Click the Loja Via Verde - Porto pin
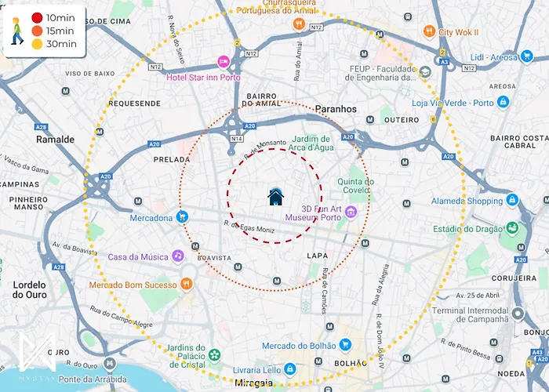The image size is (549, 392). [504, 102]
